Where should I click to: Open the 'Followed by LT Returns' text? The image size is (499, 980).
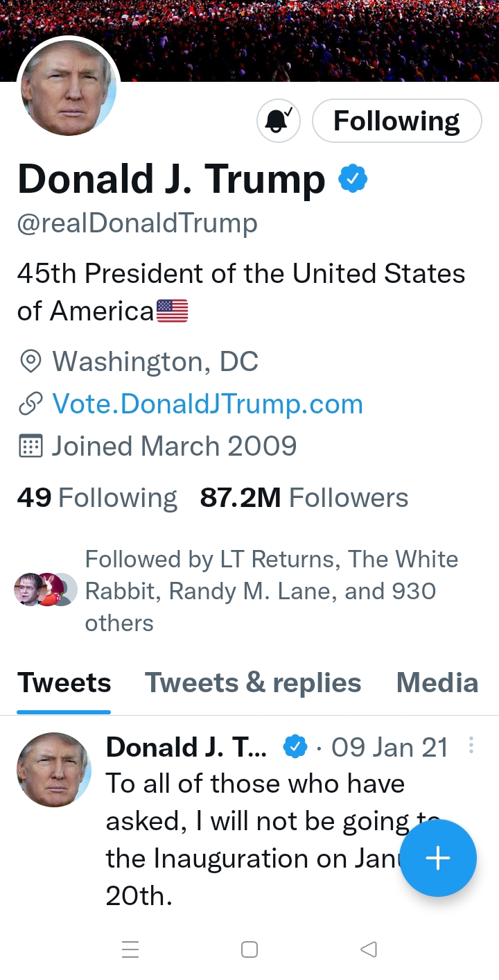[x=270, y=591]
